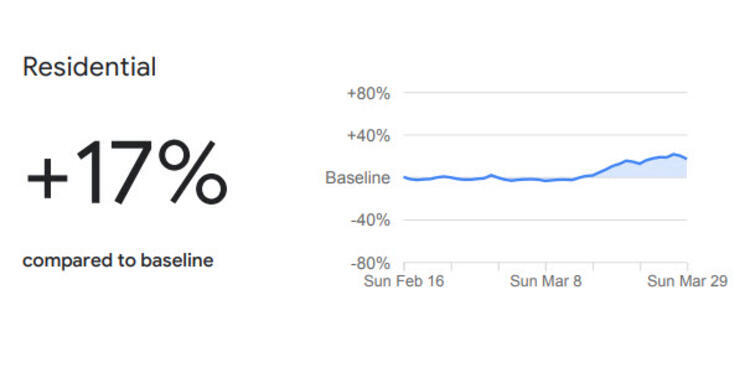750x388 pixels.
Task: Click the -40% axis label
Action: pos(370,221)
